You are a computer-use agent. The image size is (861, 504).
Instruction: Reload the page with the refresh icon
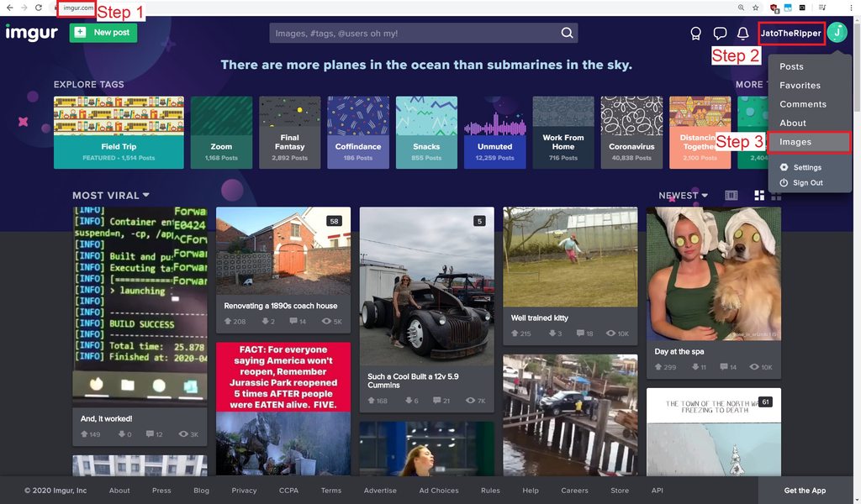[39, 8]
